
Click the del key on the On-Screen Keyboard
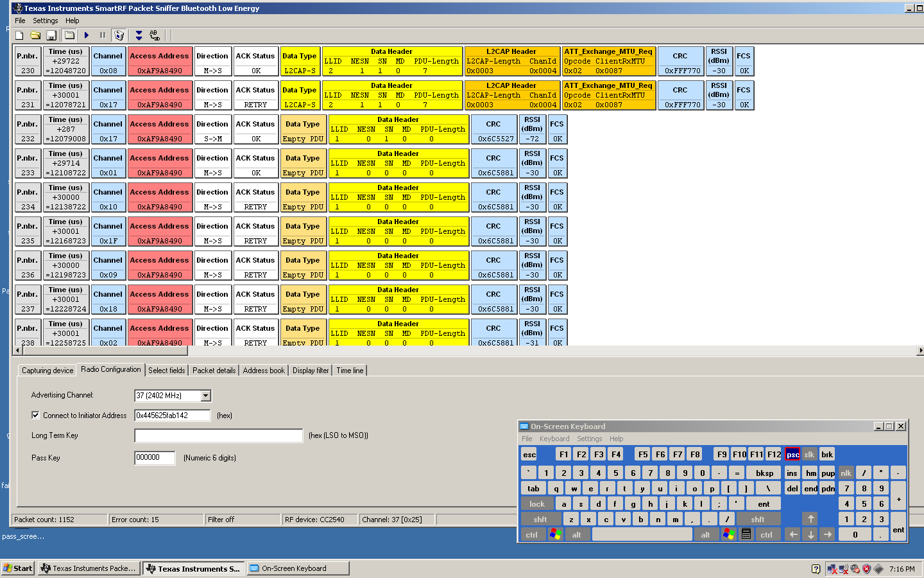[792, 489]
